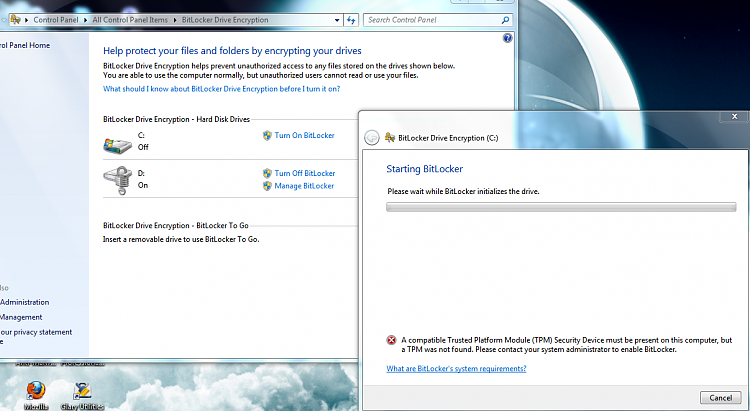Click the 'BitLocker To Go' section header

coord(176,225)
